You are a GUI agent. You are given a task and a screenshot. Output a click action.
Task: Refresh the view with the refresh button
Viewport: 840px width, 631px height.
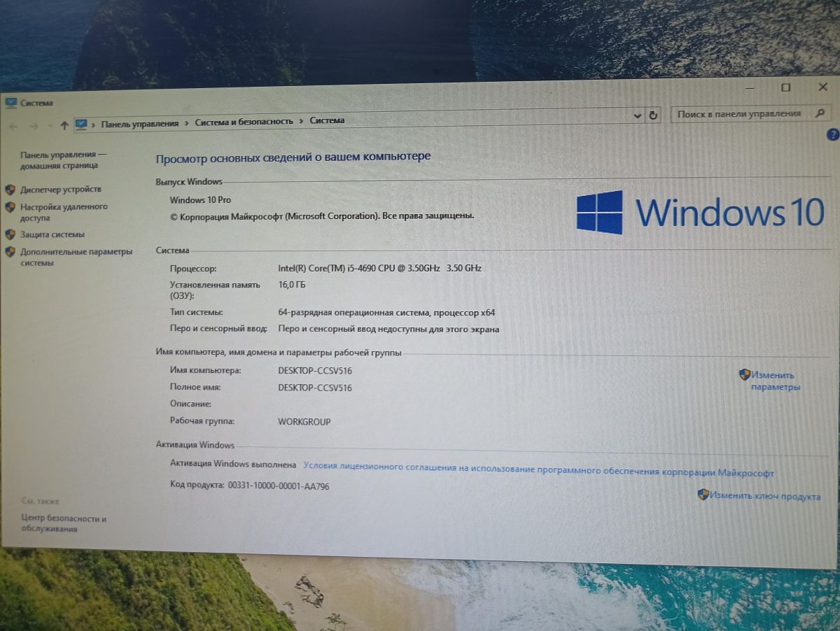tap(654, 115)
